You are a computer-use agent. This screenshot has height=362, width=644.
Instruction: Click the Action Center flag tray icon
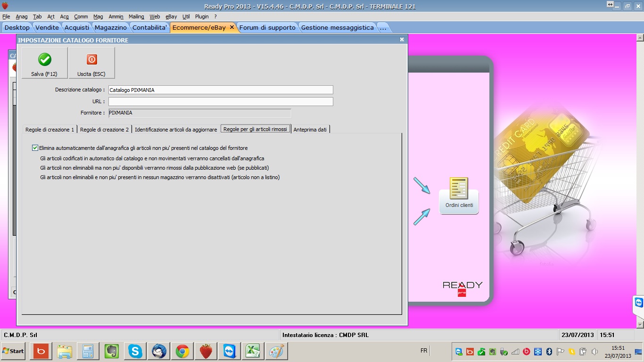pos(560,352)
